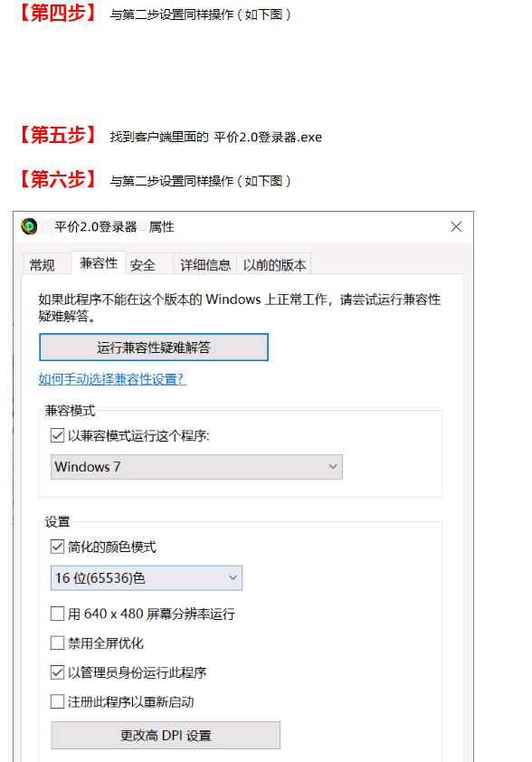532x762 pixels.
Task: Uncheck 以管理员身份运行此程序
Action: [x=57, y=672]
